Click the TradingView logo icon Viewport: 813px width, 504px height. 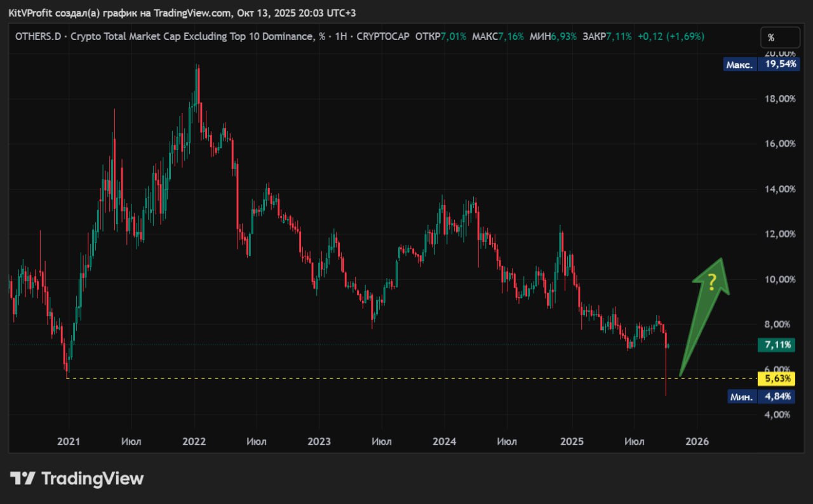pyautogui.click(x=22, y=478)
